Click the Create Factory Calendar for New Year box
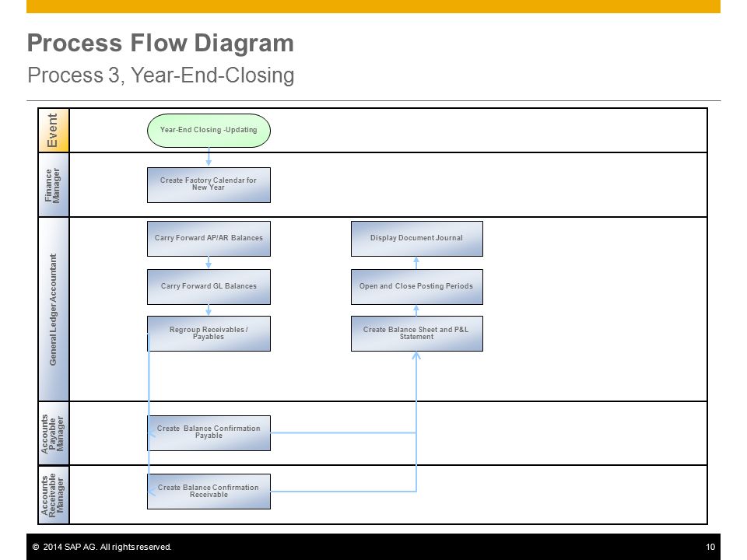 pyautogui.click(x=209, y=185)
